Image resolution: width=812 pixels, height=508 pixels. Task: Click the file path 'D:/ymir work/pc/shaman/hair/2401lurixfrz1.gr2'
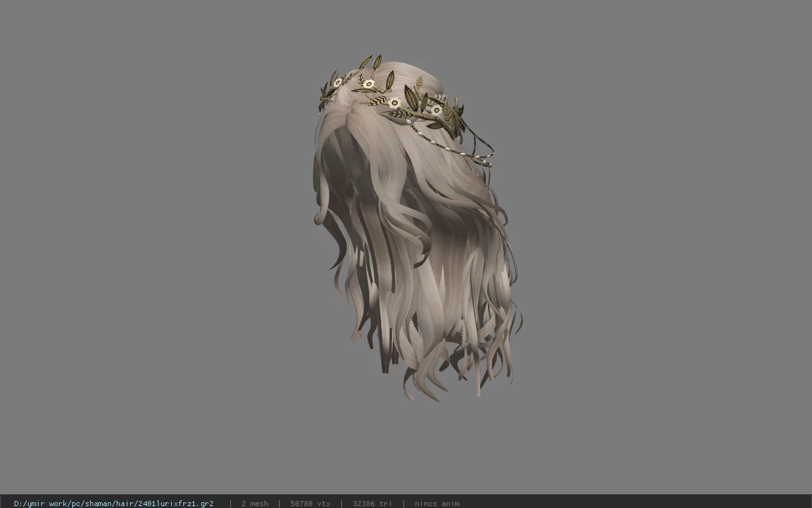click(x=114, y=504)
